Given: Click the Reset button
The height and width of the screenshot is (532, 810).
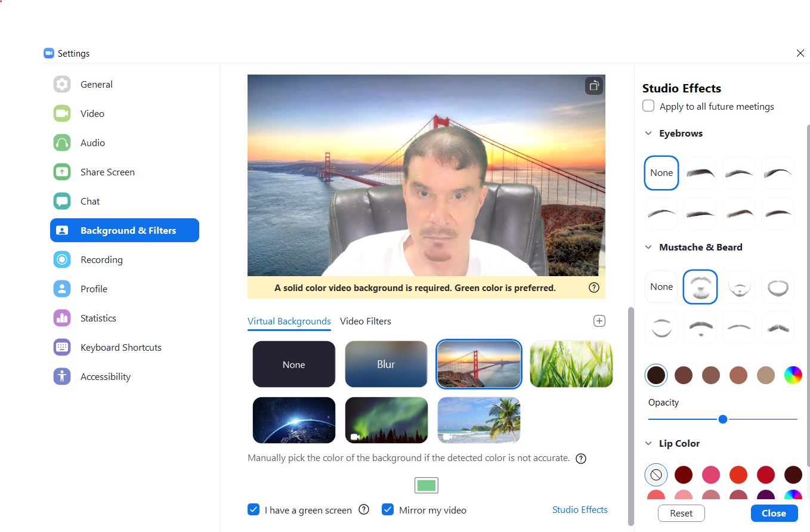Looking at the screenshot, I should [x=681, y=513].
